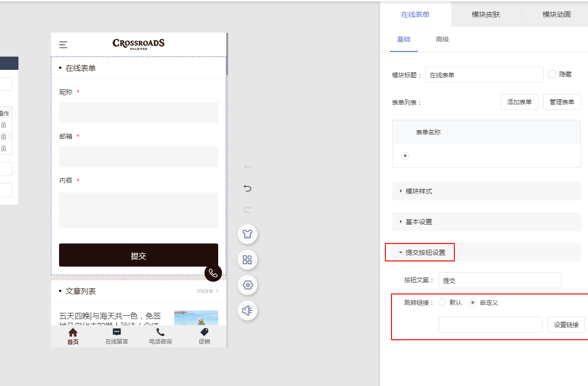Open the four-squares module grid icon
This screenshot has height=386, width=588.
[247, 260]
